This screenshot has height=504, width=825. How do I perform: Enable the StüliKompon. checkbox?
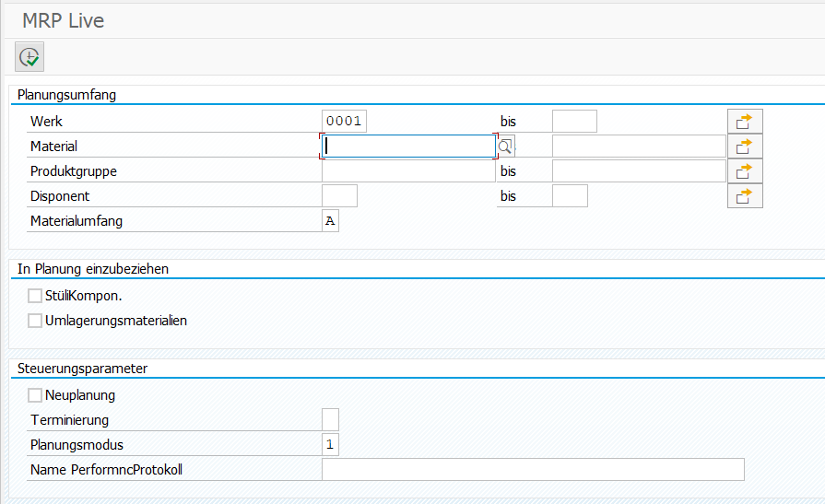click(x=35, y=296)
